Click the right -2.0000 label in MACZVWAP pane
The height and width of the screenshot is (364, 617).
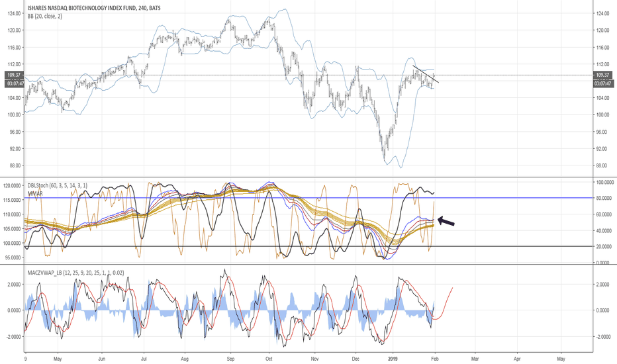coord(602,337)
